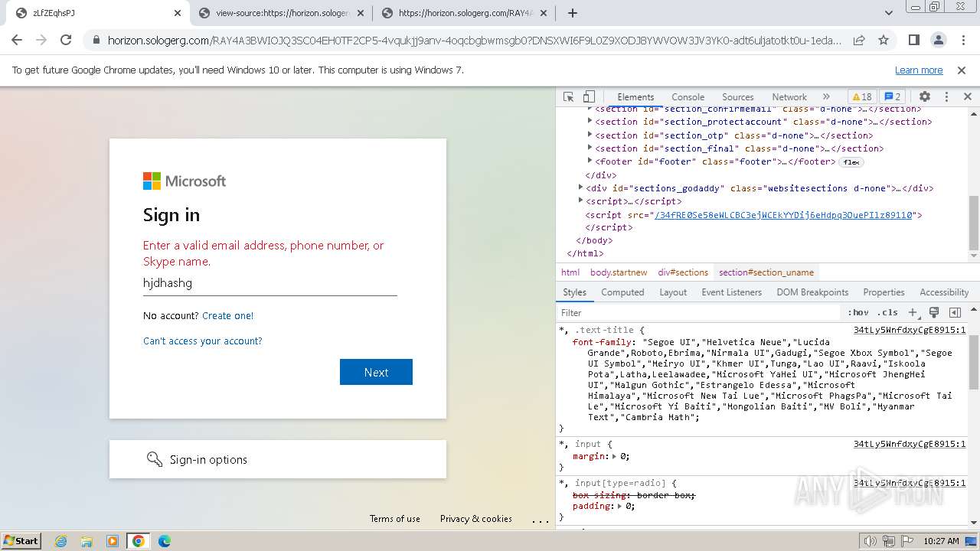Screen dimensions: 980x551
Task: Toggle the .cls class editor button
Action: click(887, 312)
